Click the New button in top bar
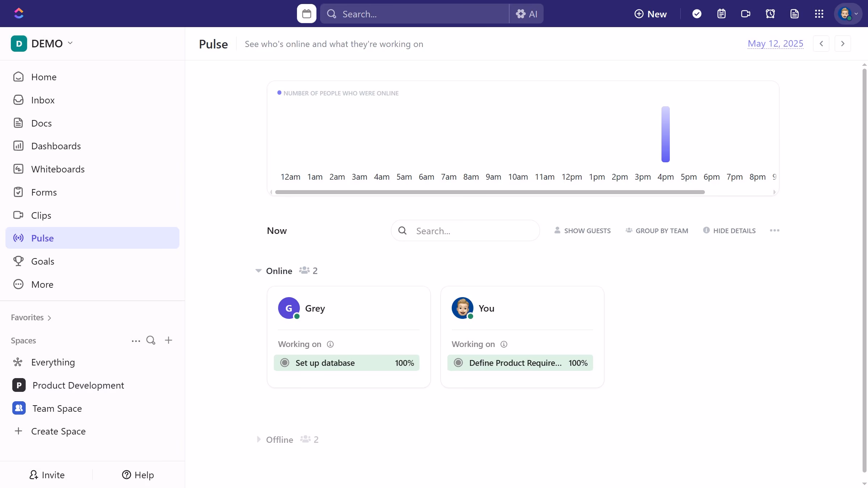Image resolution: width=868 pixels, height=488 pixels. click(x=650, y=14)
